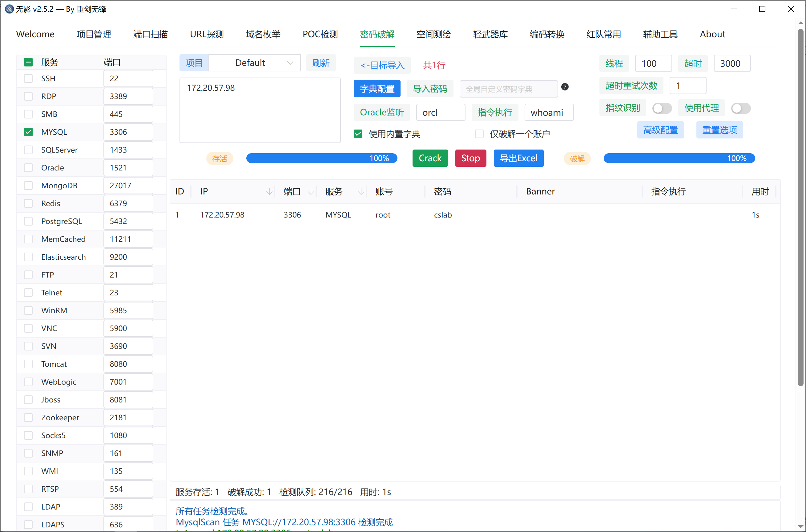
Task: Click the 导出Excel button
Action: pos(518,158)
